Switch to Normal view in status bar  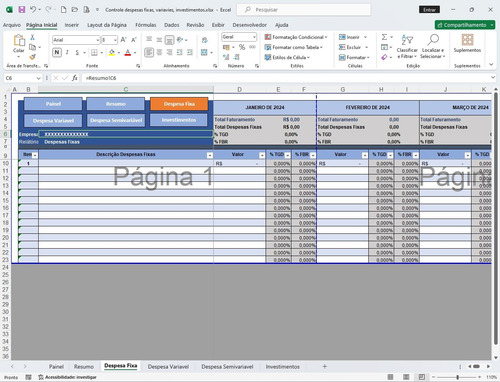tap(390, 377)
